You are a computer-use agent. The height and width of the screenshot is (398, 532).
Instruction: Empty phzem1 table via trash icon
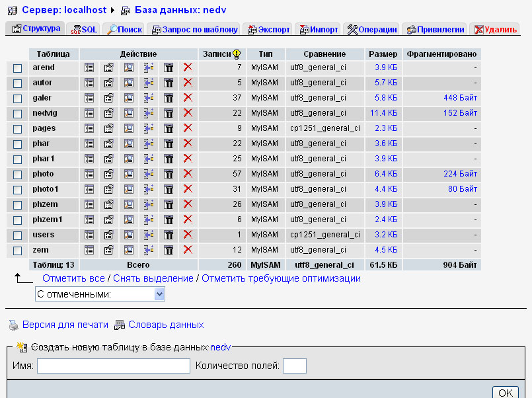pyautogui.click(x=169, y=219)
